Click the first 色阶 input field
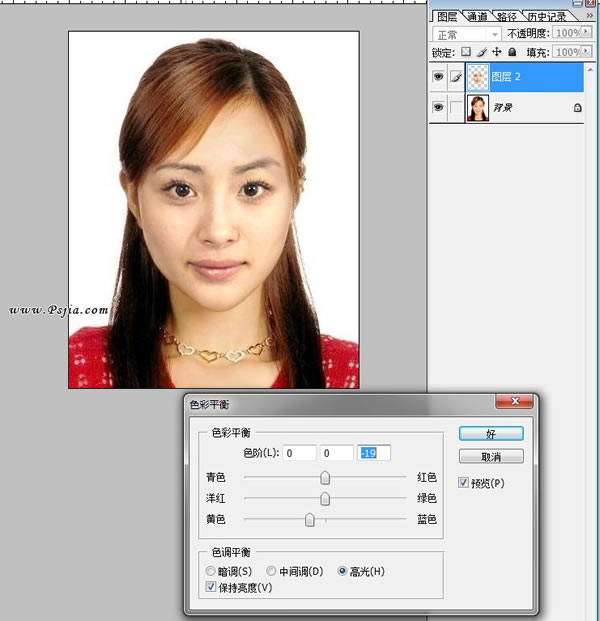This screenshot has height=621, width=600. coord(299,453)
